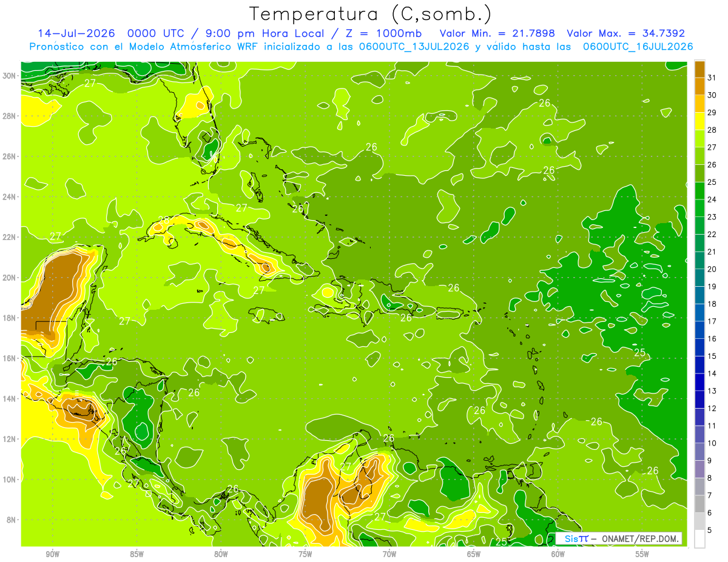Click the 8N latitude axis label

(11, 520)
